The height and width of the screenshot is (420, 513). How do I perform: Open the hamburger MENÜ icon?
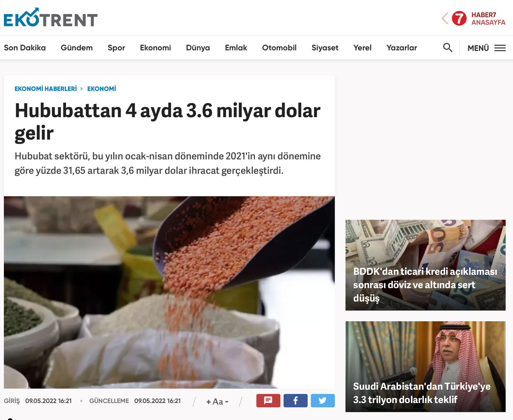(x=500, y=48)
